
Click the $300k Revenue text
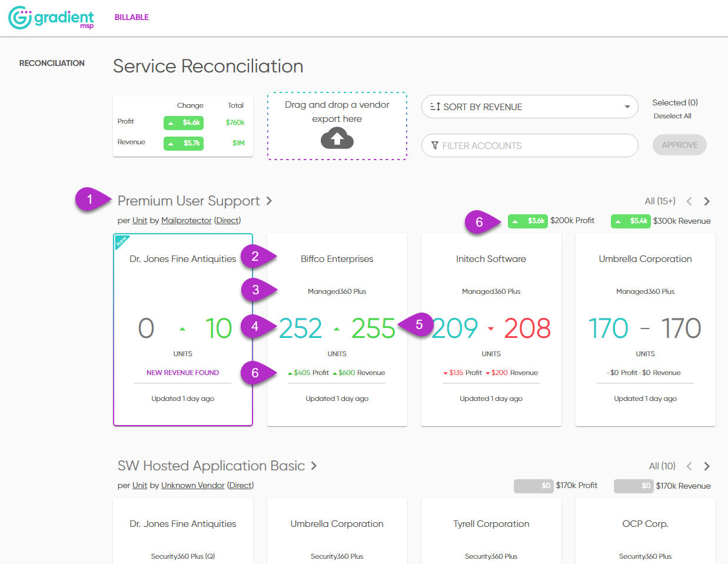click(x=682, y=221)
